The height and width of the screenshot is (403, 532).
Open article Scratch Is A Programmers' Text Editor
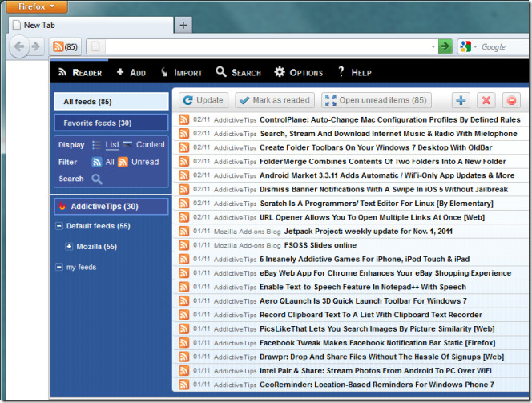click(377, 204)
